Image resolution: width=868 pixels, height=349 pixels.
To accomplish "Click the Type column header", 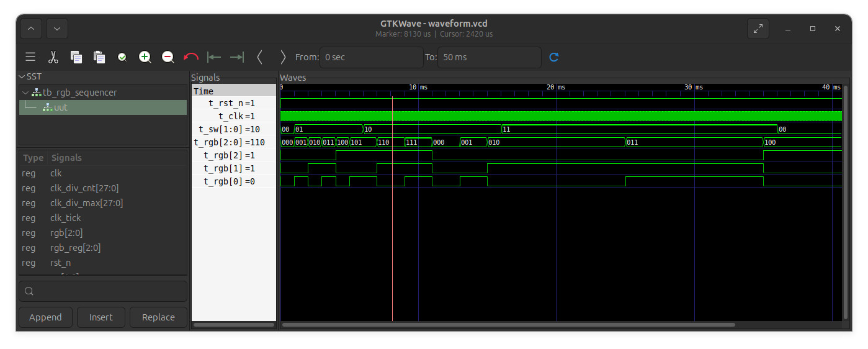I will tap(34, 158).
